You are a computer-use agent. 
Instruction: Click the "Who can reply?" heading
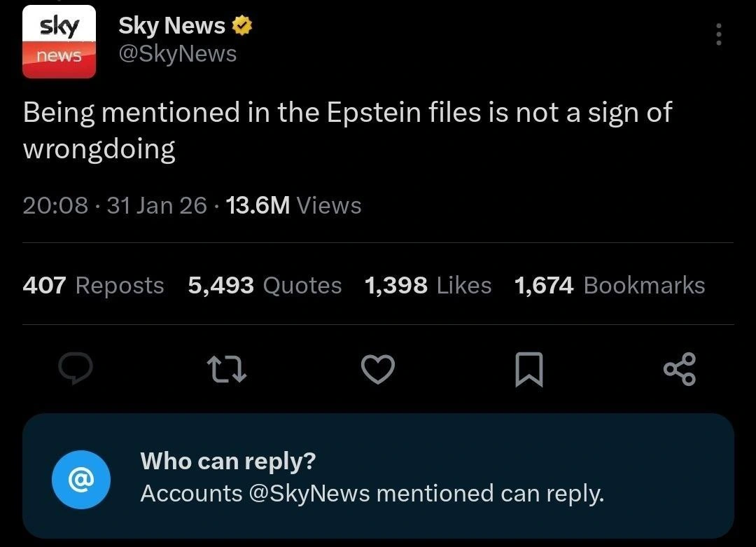[x=228, y=461]
